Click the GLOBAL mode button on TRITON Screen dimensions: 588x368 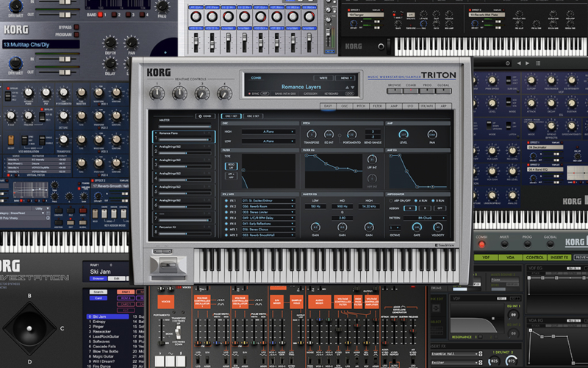point(443,91)
